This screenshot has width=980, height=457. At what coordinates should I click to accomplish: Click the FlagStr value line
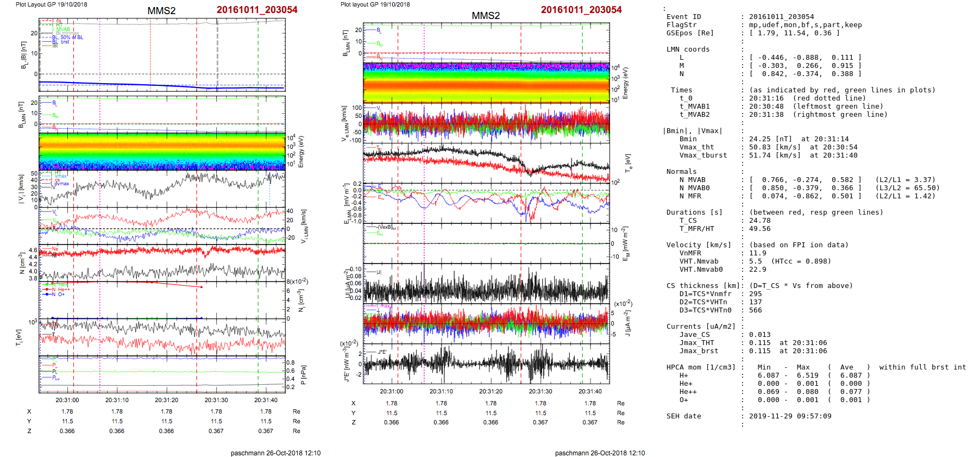pos(805,25)
